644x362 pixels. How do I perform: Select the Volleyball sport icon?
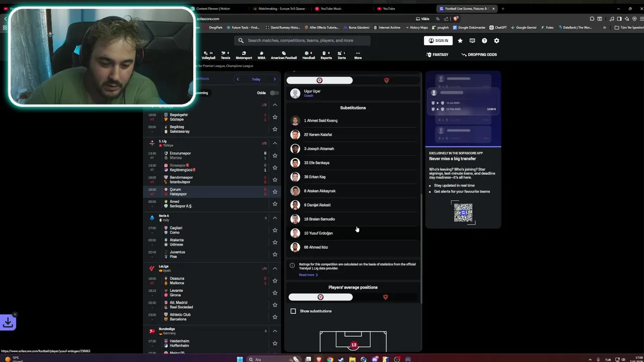[208, 55]
